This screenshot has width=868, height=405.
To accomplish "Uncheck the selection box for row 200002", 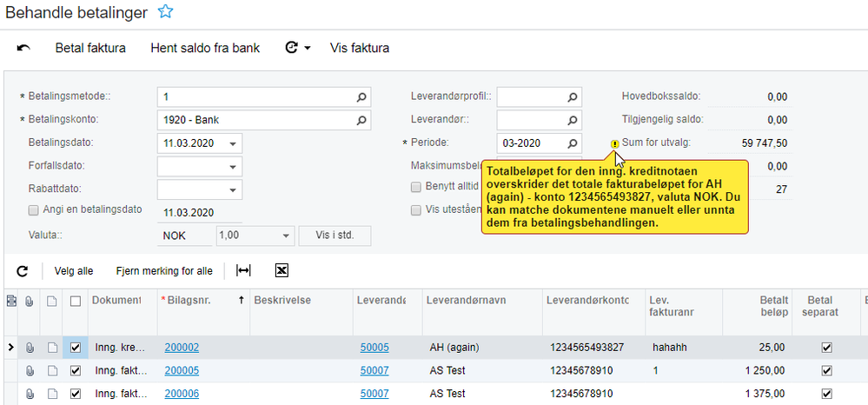I will 76,348.
